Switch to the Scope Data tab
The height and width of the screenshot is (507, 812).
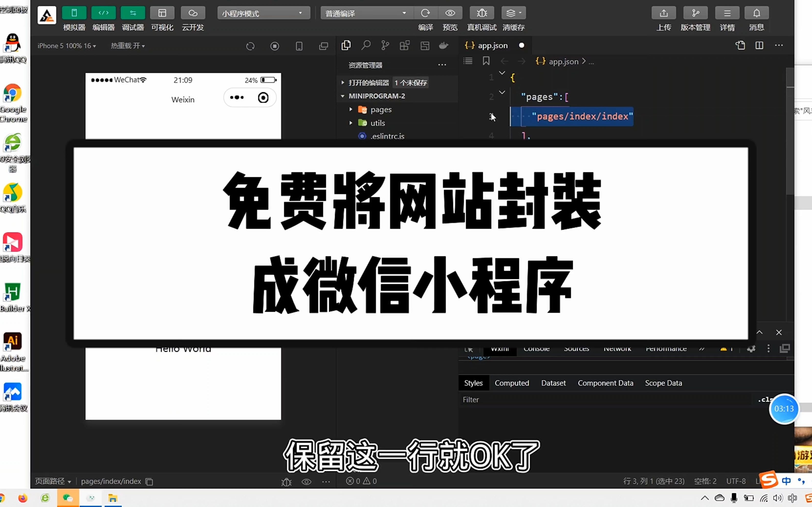[x=663, y=383]
